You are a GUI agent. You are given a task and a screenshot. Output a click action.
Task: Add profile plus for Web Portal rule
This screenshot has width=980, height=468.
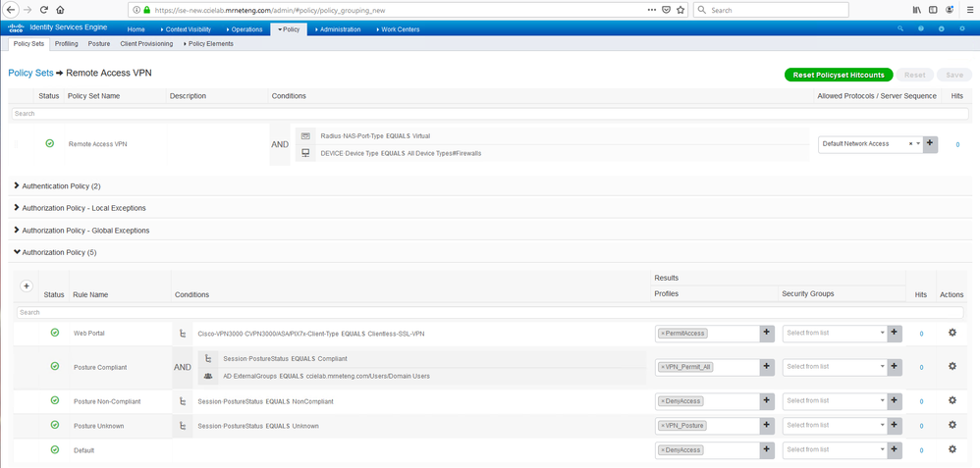[x=767, y=333]
